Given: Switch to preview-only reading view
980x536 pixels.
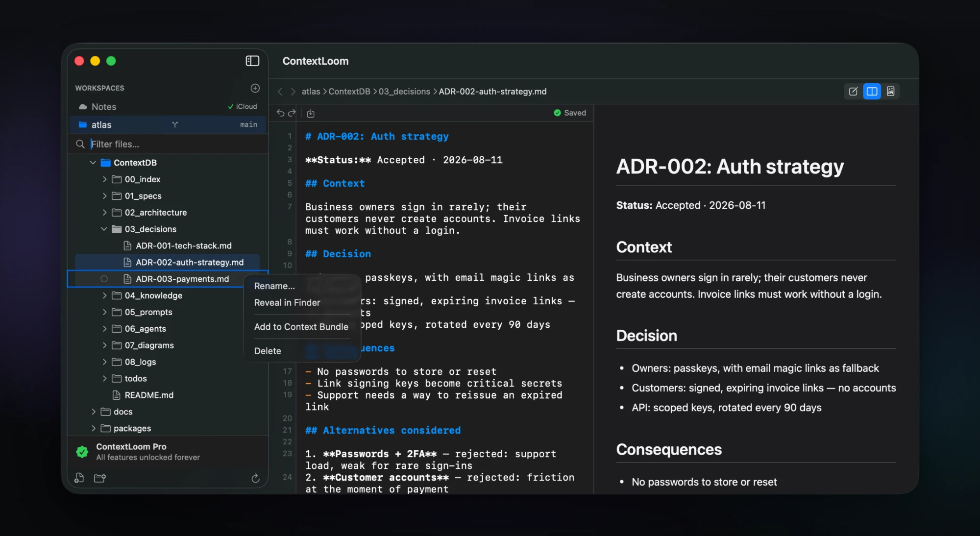Looking at the screenshot, I should click(x=891, y=91).
